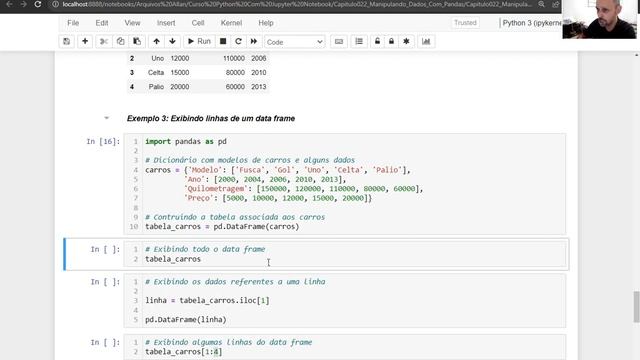Insert a cell below with plus icon
The width and height of the screenshot is (640, 360).
click(x=85, y=42)
